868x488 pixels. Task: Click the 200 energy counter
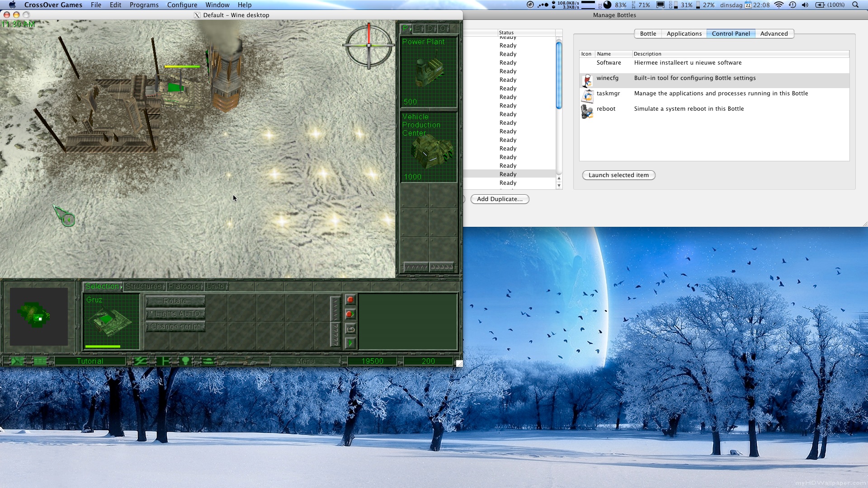pos(428,361)
